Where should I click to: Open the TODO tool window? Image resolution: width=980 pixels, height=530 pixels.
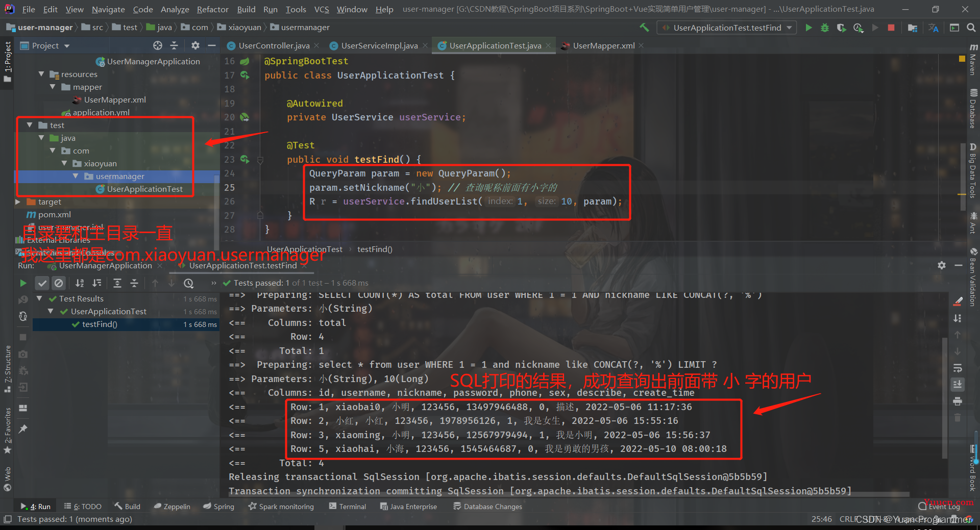pos(83,507)
